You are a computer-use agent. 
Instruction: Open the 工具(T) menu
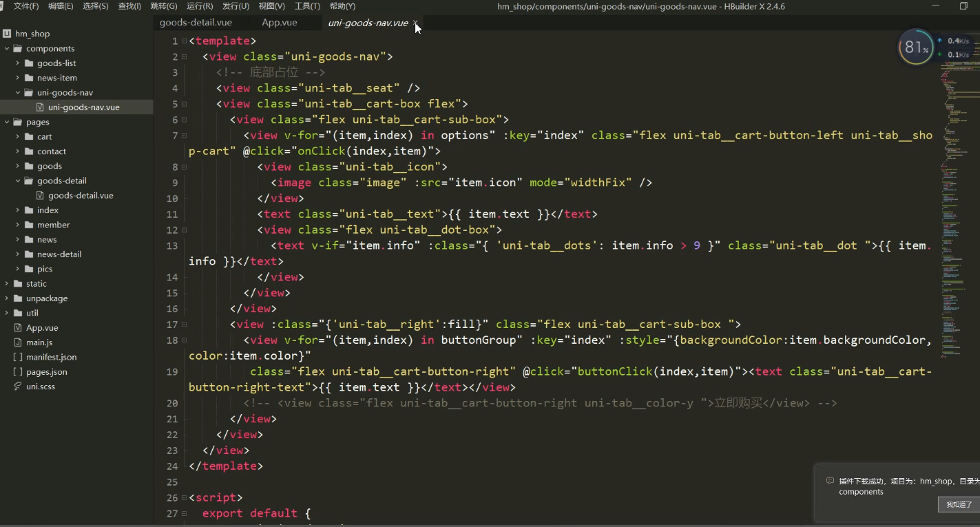tap(307, 6)
